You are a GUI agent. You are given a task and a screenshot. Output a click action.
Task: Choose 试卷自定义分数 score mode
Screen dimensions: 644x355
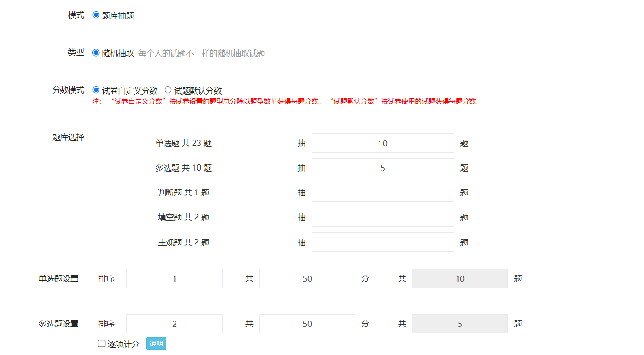click(97, 89)
